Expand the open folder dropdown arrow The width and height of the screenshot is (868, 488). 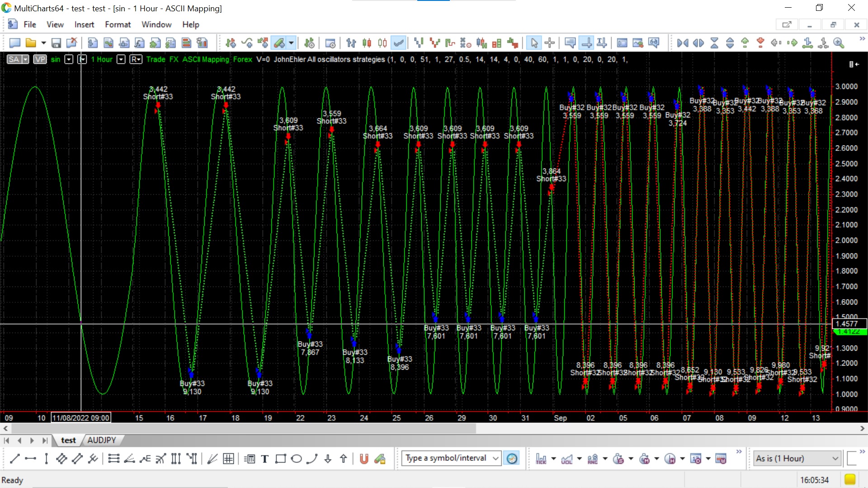(43, 43)
